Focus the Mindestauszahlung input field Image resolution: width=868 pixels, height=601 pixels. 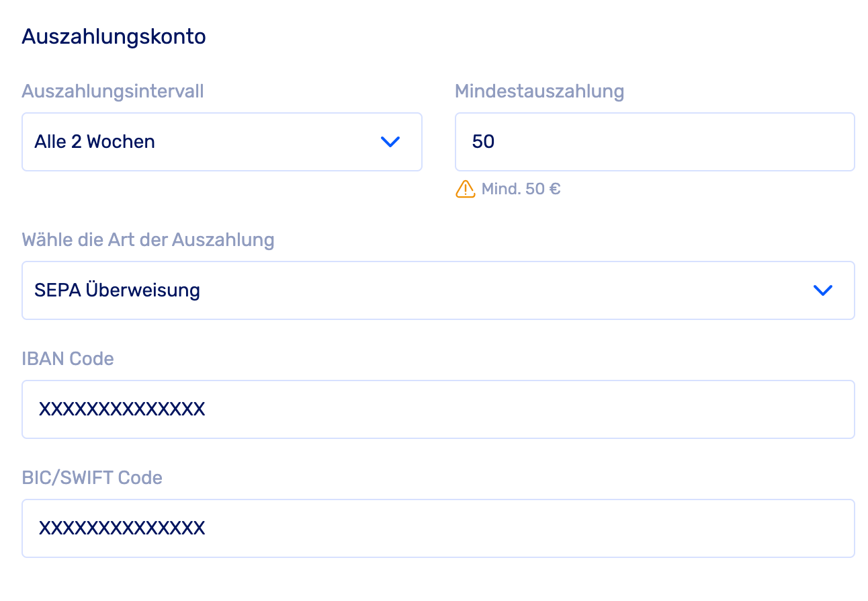(x=654, y=142)
